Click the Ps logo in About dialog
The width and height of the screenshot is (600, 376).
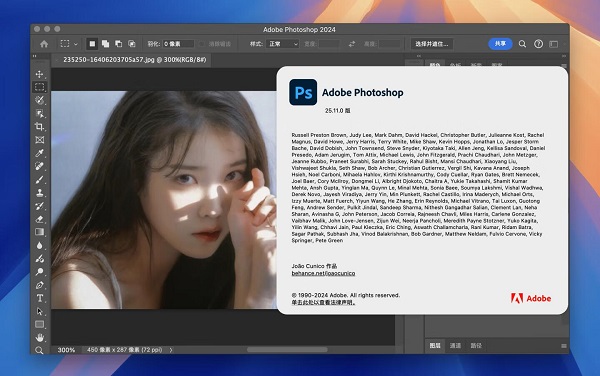[303, 92]
